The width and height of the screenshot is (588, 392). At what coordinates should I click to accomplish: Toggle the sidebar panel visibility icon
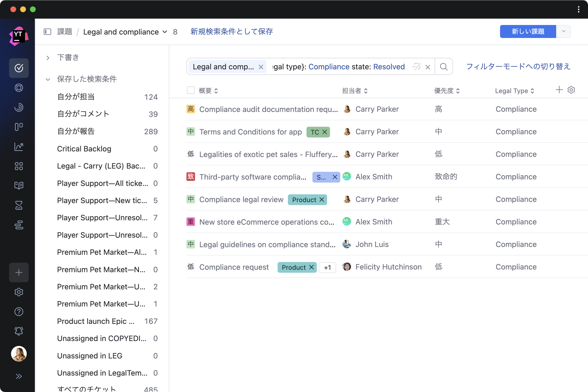point(47,32)
